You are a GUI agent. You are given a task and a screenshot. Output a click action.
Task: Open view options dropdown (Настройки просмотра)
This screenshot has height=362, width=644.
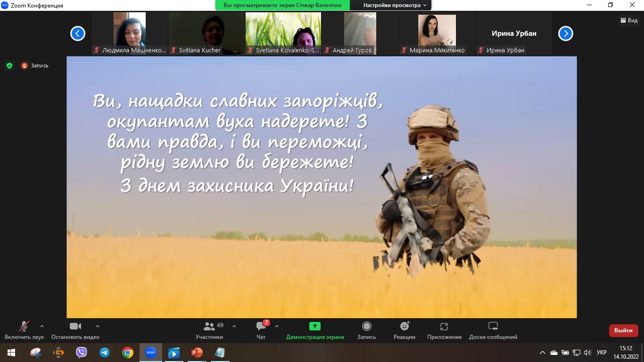[394, 5]
